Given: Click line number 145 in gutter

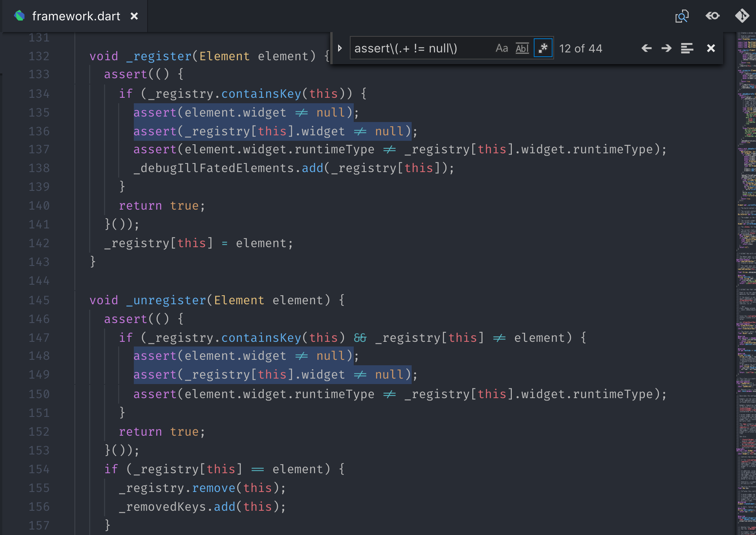Looking at the screenshot, I should [x=39, y=300].
